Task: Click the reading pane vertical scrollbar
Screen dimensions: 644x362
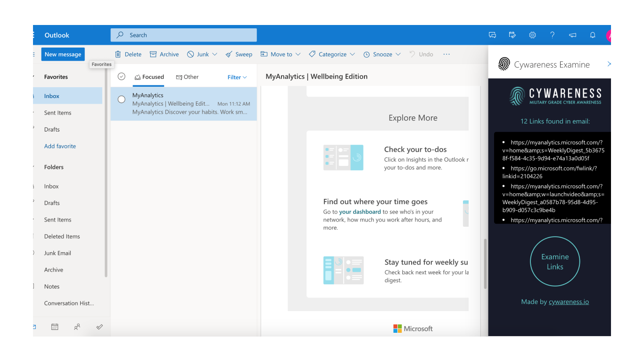Action: click(485, 264)
